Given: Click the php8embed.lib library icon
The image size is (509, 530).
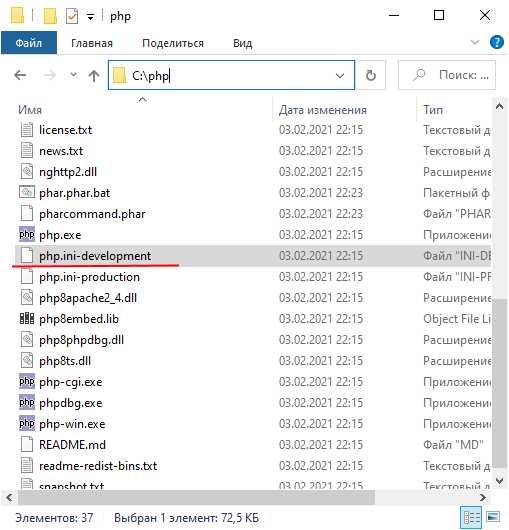Looking at the screenshot, I should pyautogui.click(x=27, y=319).
